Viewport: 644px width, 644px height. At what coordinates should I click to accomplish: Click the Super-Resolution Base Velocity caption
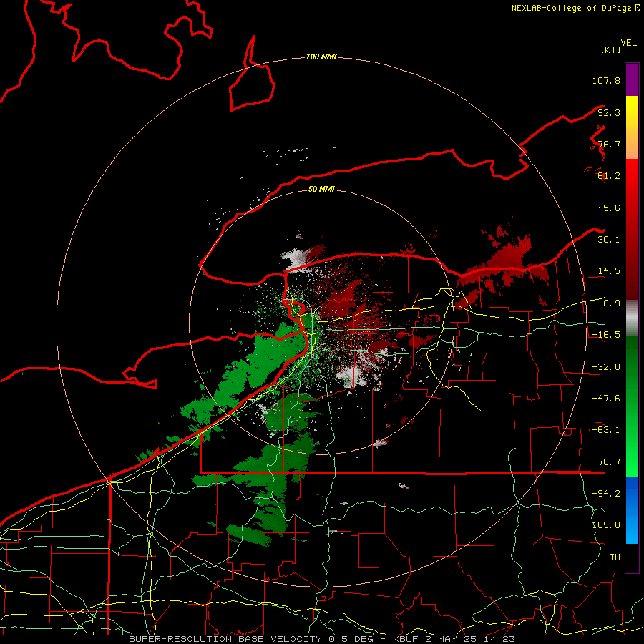(322, 639)
